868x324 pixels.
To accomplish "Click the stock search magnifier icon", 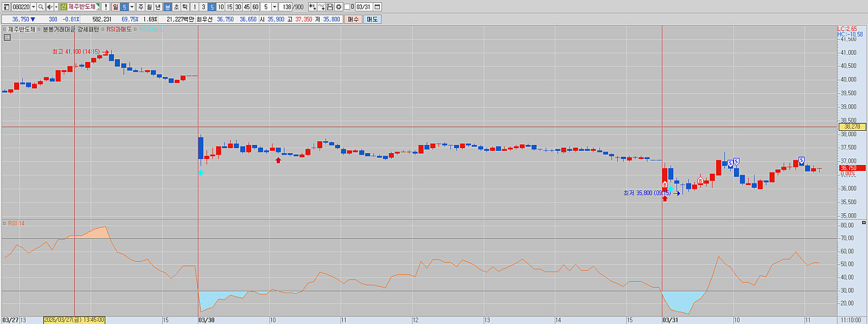I will point(41,7).
